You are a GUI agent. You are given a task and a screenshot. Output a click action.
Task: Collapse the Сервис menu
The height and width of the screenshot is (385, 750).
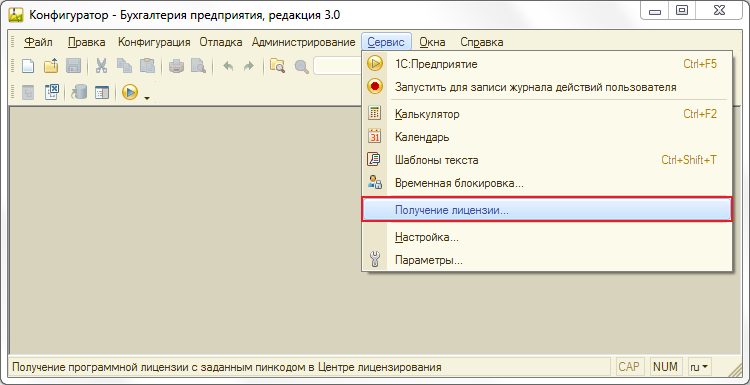click(x=386, y=42)
